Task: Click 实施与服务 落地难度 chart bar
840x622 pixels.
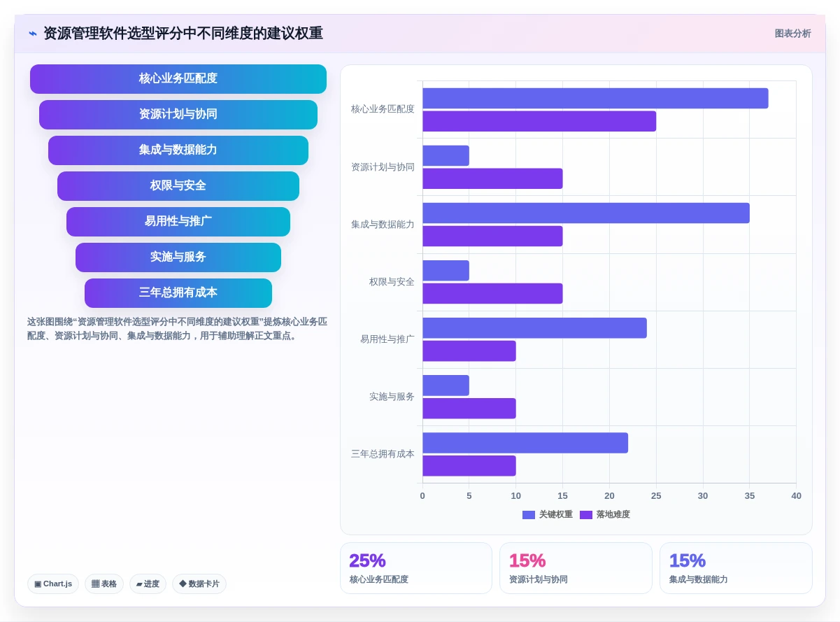Action: click(x=469, y=408)
